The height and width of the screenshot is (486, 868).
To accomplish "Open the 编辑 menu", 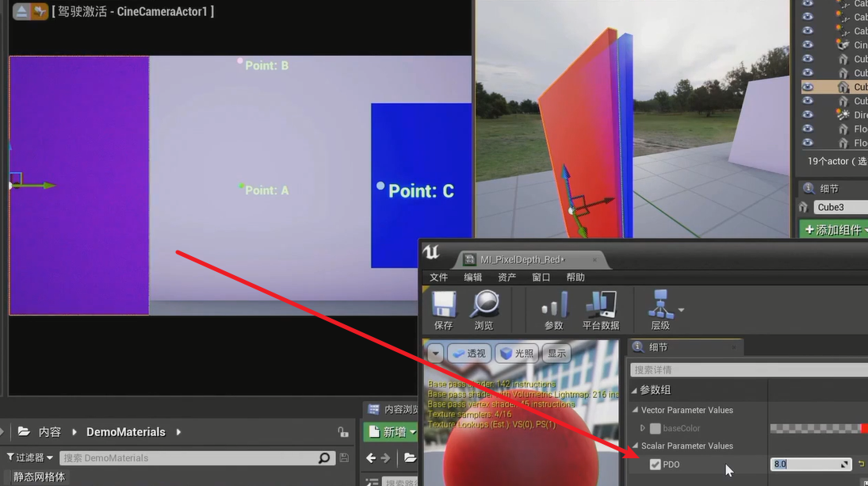I will pos(472,277).
